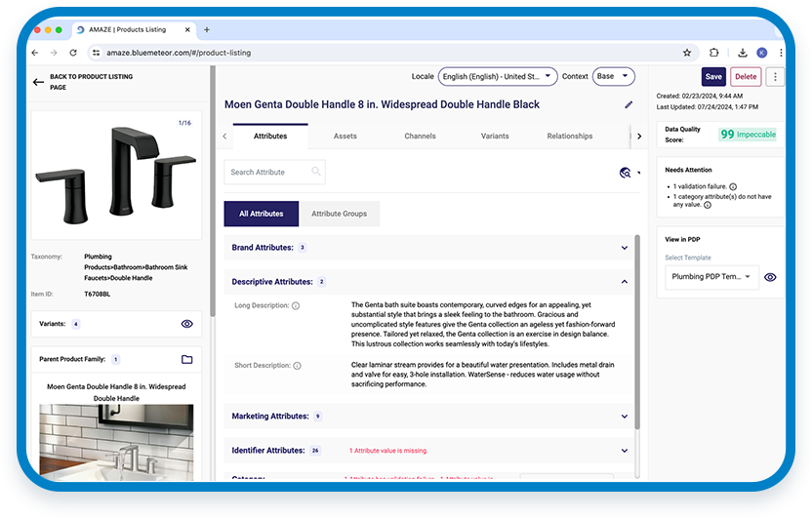Viewport: 812px width, 518px height.
Task: Click the Variants count badge 4
Action: 75,325
